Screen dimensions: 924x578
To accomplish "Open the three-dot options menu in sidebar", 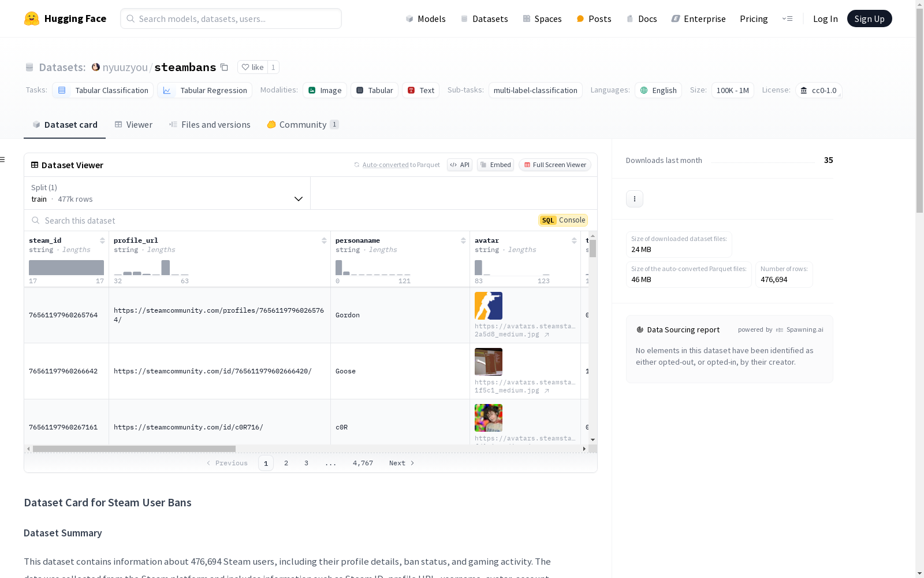I will 635,199.
